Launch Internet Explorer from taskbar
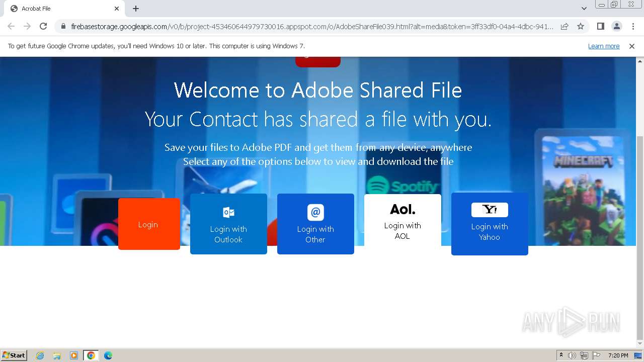 (40, 355)
